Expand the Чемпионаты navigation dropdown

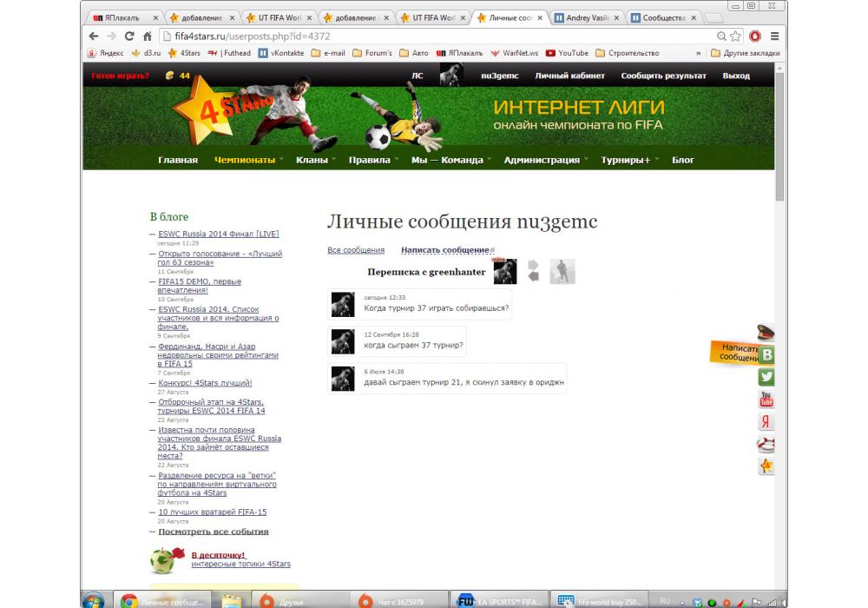point(249,160)
